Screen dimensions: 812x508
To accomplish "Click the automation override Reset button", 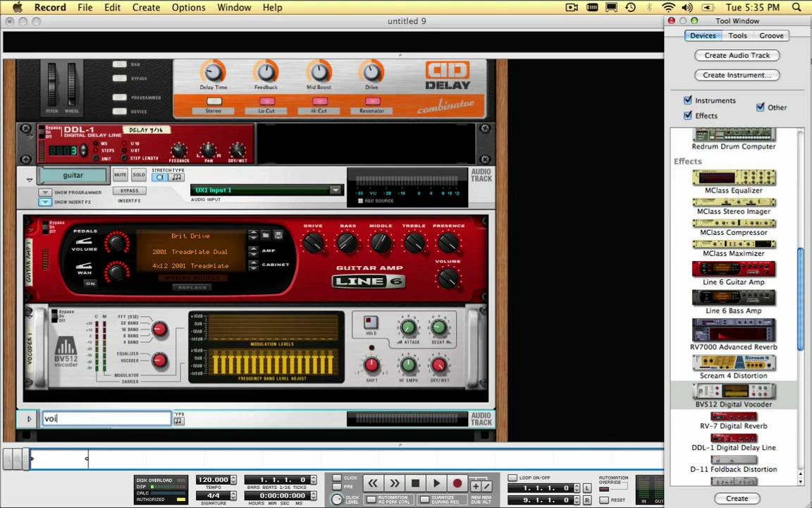I will 604,500.
